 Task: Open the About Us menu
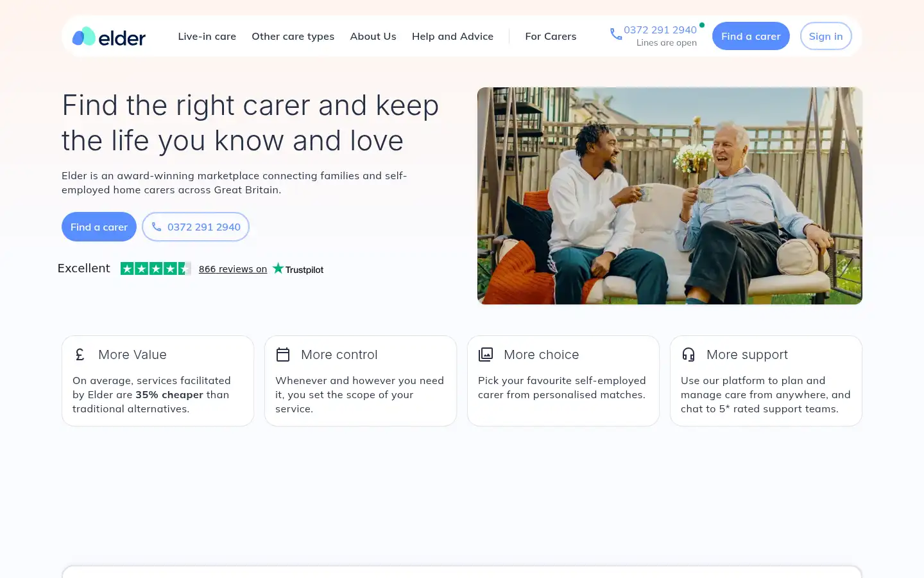click(x=373, y=37)
